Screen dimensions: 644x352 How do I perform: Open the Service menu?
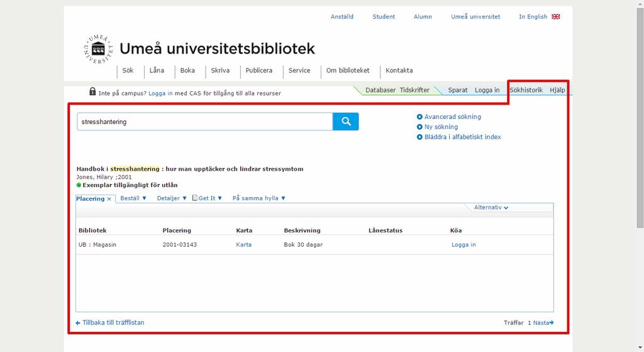coord(299,71)
